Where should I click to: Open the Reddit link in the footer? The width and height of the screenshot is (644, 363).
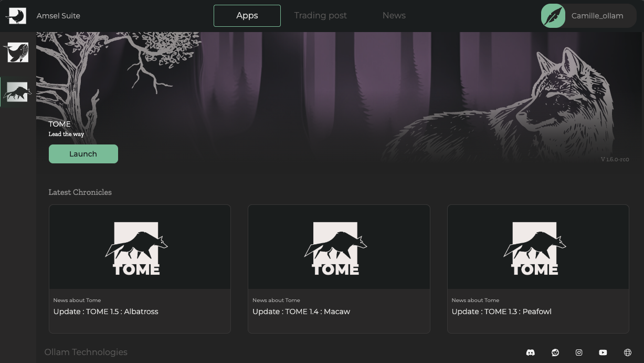pyautogui.click(x=555, y=352)
